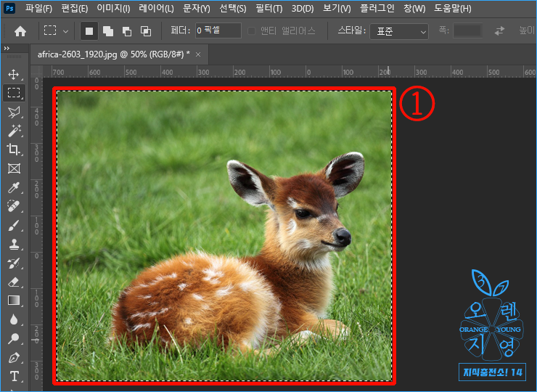537x392 pixels.
Task: Select the History Brush tool
Action: tap(14, 264)
